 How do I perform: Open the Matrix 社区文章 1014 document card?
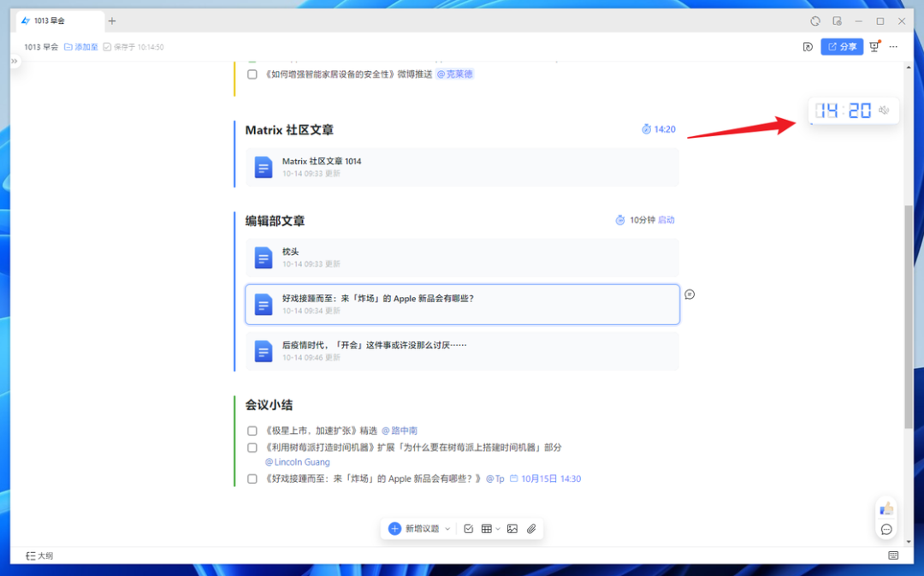click(x=462, y=168)
